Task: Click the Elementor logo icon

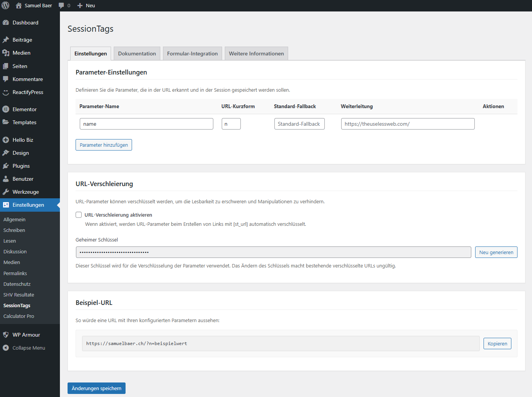Action: [6, 109]
